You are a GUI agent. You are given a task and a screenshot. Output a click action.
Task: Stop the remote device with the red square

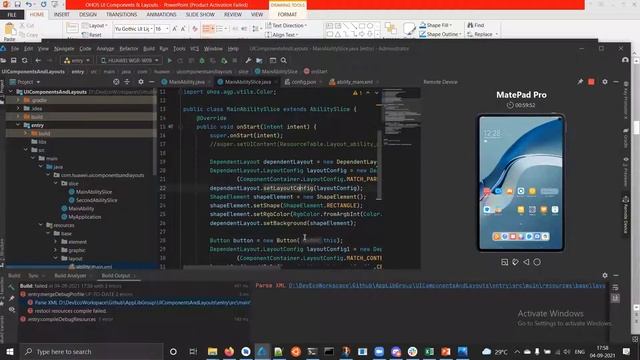[591, 82]
